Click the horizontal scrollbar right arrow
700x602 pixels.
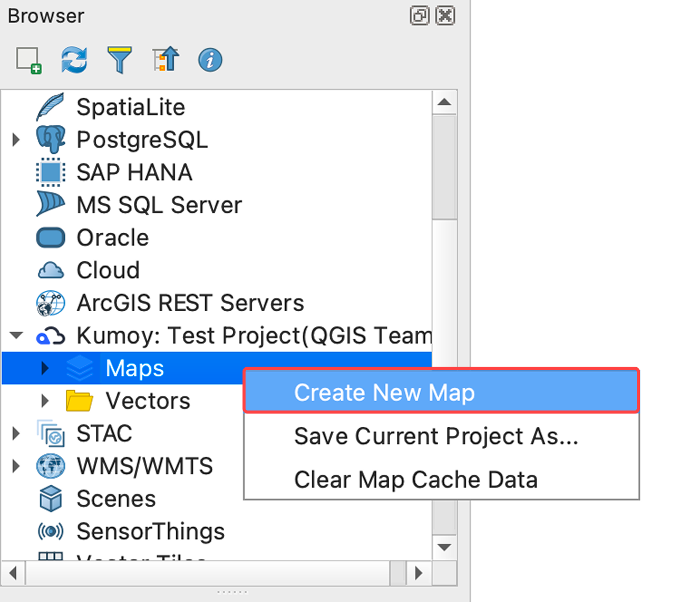point(419,573)
